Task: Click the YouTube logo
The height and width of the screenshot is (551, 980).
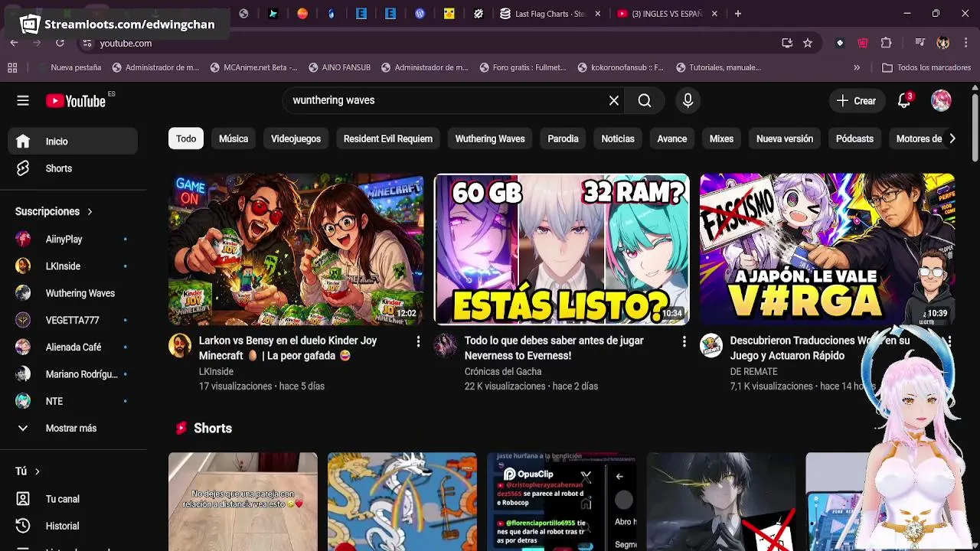Action: click(x=75, y=100)
